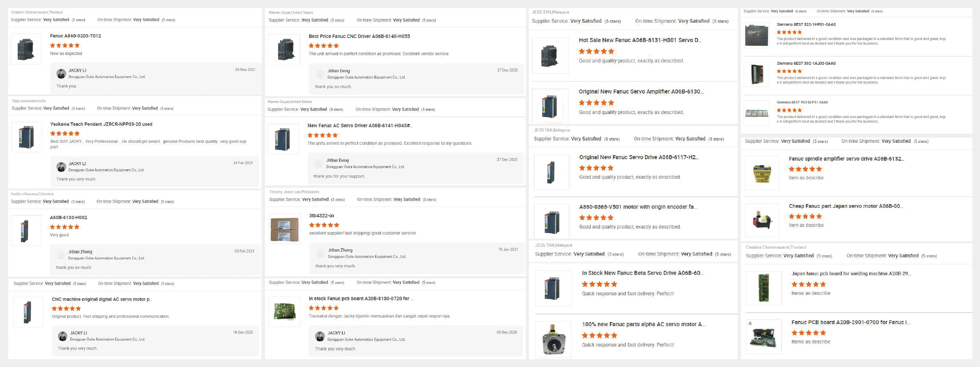The height and width of the screenshot is (367, 980).
Task: Click JACKY LI's avatar on the 24 Feb 2021 reply
Action: [61, 167]
